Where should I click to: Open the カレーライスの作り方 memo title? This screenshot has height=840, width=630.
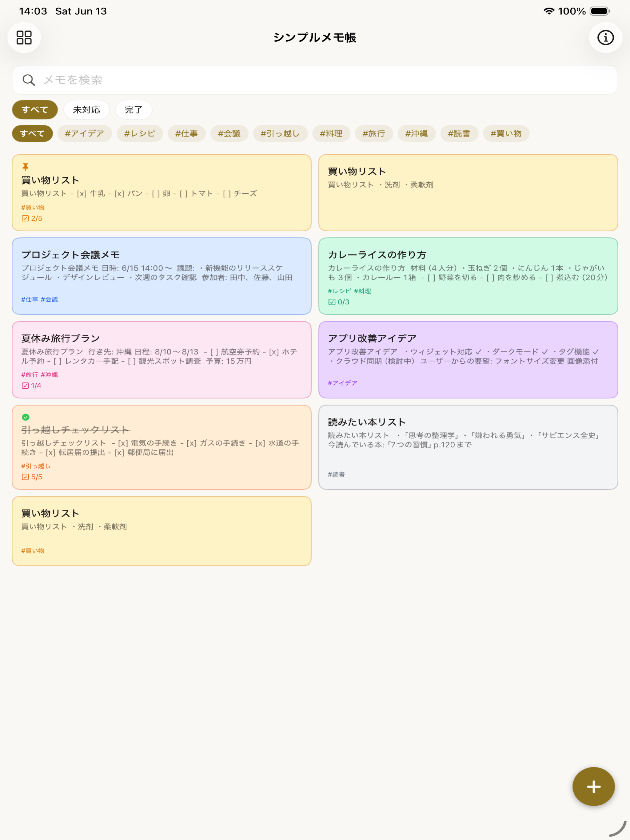(x=377, y=255)
